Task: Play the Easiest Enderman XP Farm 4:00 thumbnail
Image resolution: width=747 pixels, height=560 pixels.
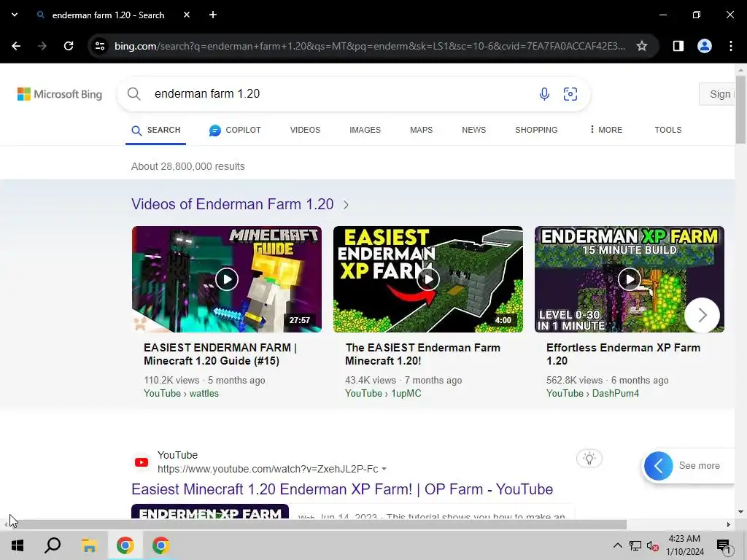Action: (427, 279)
